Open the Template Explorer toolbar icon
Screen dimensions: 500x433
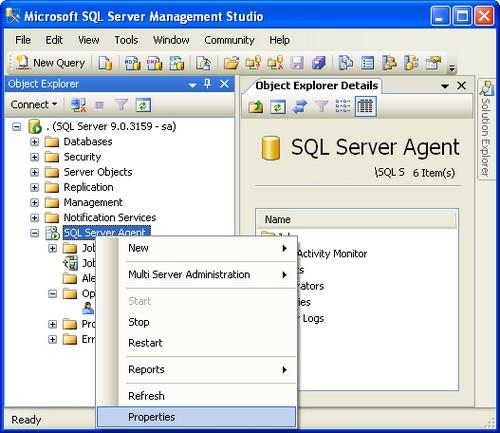coord(411,63)
